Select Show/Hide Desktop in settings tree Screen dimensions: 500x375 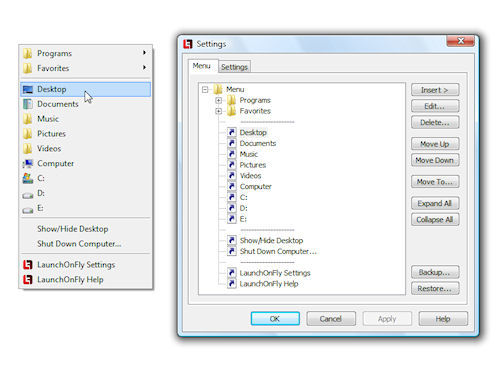pos(271,240)
